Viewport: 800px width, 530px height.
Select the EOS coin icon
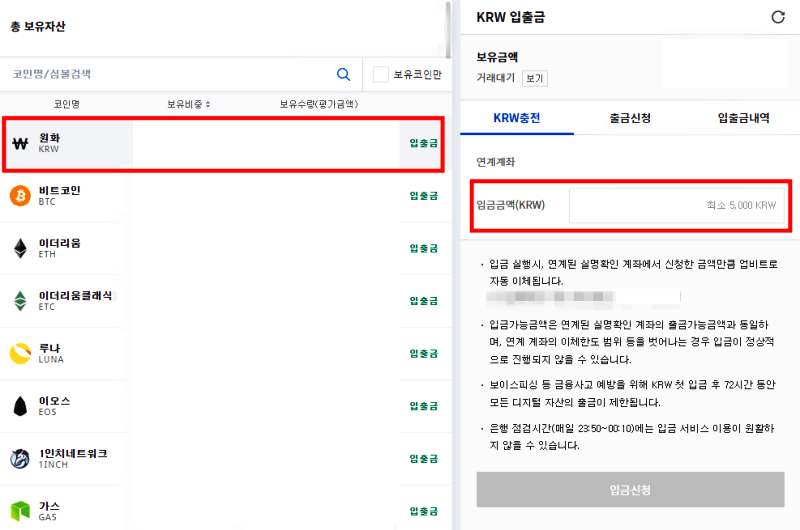(x=20, y=406)
